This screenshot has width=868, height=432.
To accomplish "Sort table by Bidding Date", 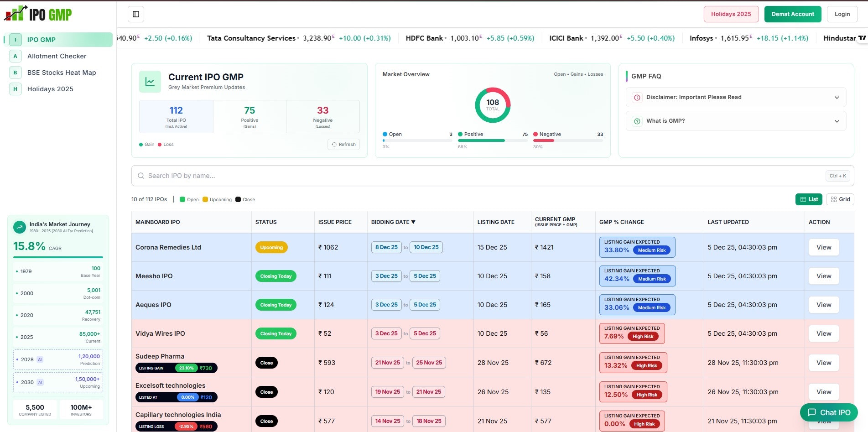I will (393, 222).
